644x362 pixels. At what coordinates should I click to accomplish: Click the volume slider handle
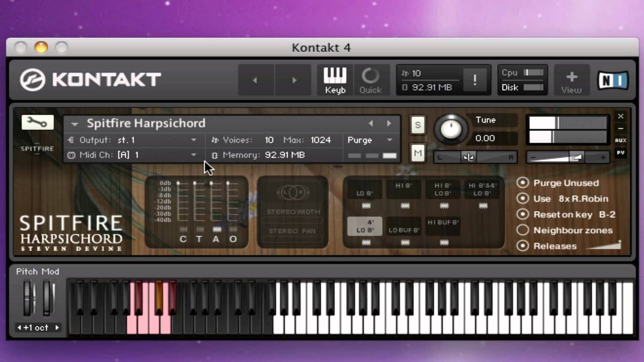tap(577, 157)
